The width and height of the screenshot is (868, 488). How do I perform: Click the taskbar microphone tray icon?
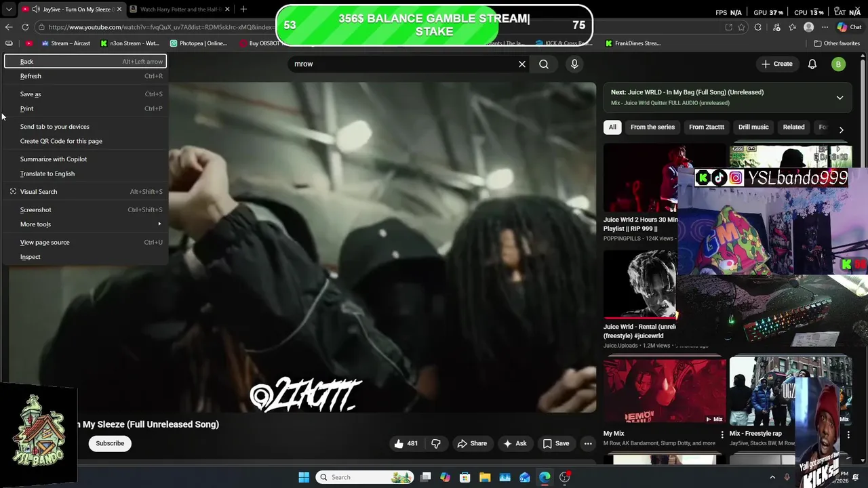click(x=787, y=477)
